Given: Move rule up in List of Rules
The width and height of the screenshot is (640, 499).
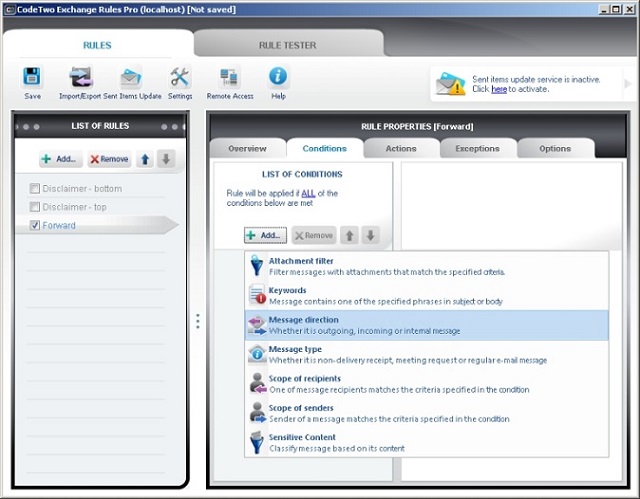Looking at the screenshot, I should [145, 159].
